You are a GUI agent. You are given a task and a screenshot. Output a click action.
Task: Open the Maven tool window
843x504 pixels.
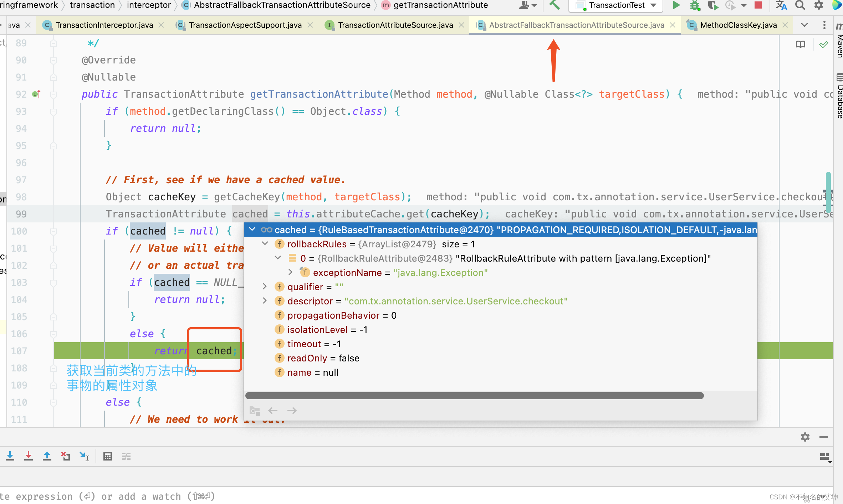tap(839, 41)
